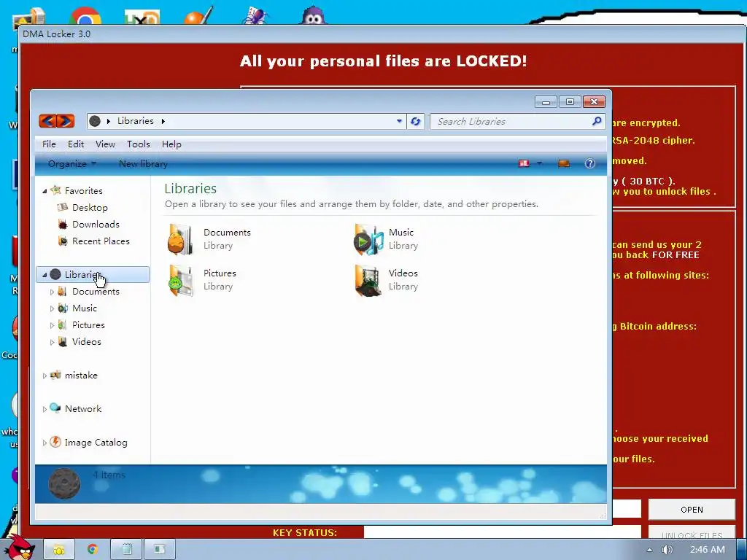Open the view options dropdown arrow

(x=539, y=163)
